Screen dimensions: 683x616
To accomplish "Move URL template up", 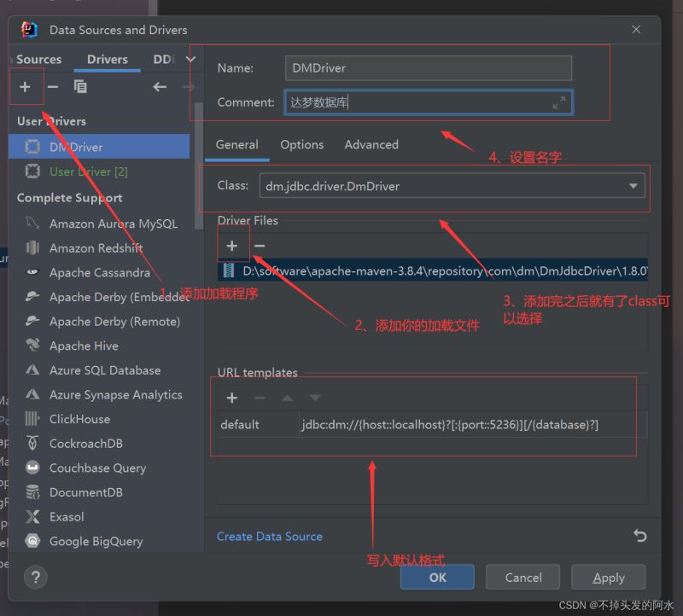I will 287,398.
